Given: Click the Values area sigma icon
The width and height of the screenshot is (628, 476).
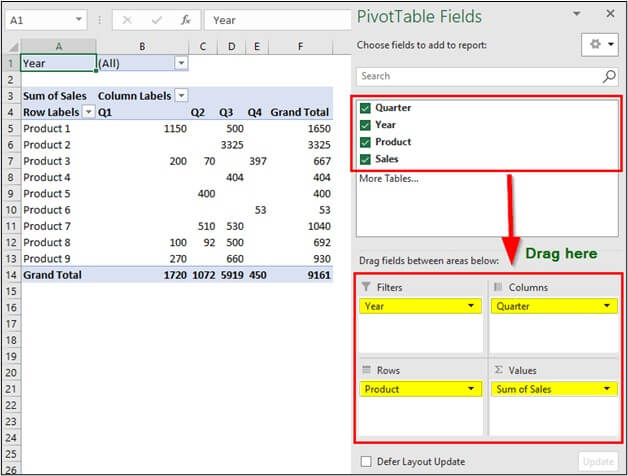Looking at the screenshot, I should tap(498, 369).
